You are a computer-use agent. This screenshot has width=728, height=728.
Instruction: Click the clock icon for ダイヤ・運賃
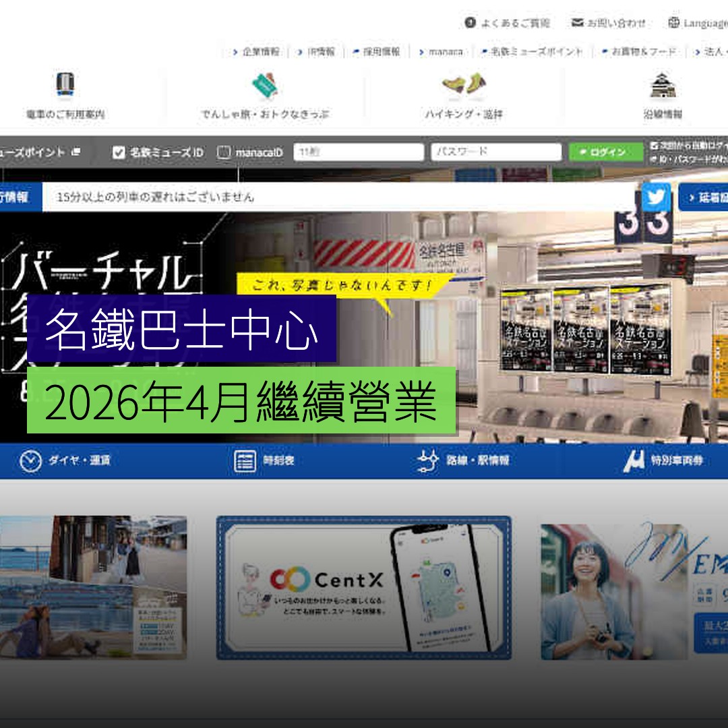click(x=30, y=461)
